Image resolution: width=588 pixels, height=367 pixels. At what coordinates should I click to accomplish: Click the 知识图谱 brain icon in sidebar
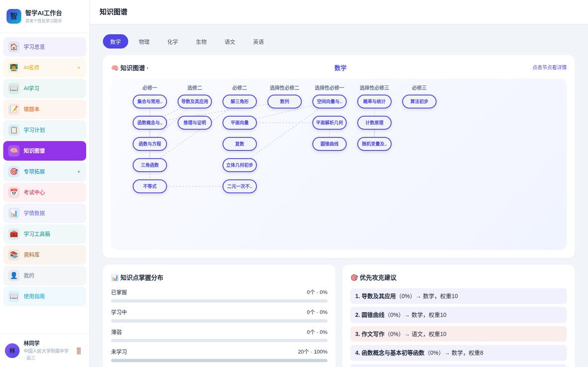[x=14, y=151]
